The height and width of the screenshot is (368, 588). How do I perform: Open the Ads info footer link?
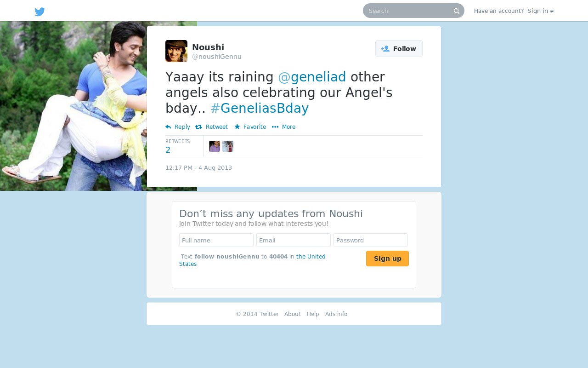point(336,314)
